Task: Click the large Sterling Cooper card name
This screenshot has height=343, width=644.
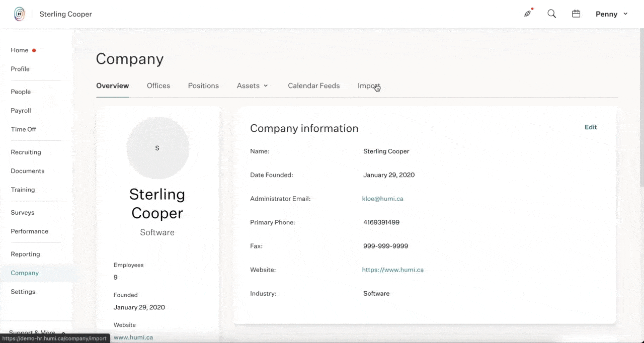Action: click(157, 204)
